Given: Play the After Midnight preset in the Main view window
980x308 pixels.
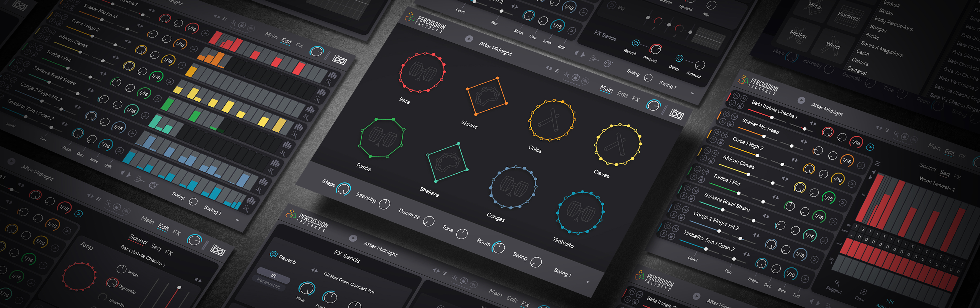Looking at the screenshot, I should point(469,39).
